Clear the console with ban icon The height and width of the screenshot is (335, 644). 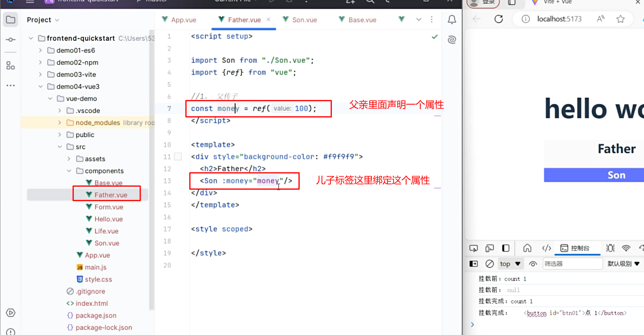[489, 264]
